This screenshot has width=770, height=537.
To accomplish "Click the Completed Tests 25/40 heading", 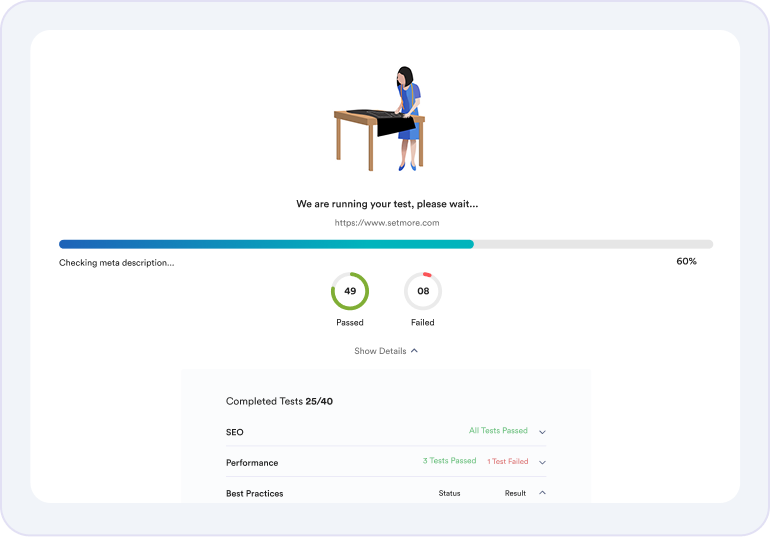I will point(279,401).
